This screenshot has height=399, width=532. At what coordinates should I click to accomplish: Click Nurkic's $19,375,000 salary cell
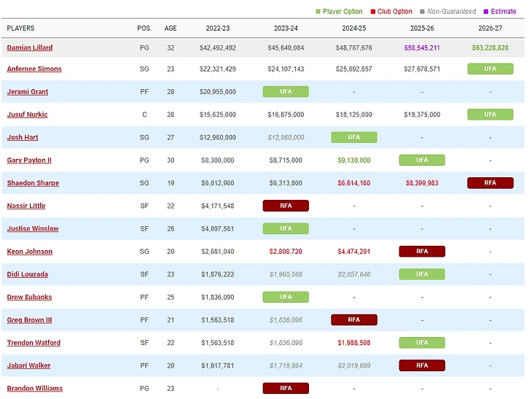[x=422, y=115]
